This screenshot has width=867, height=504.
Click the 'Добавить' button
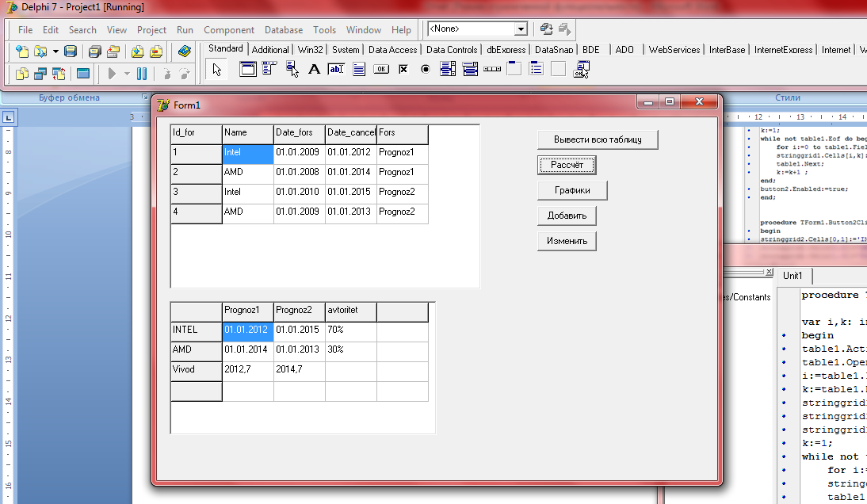coord(567,216)
